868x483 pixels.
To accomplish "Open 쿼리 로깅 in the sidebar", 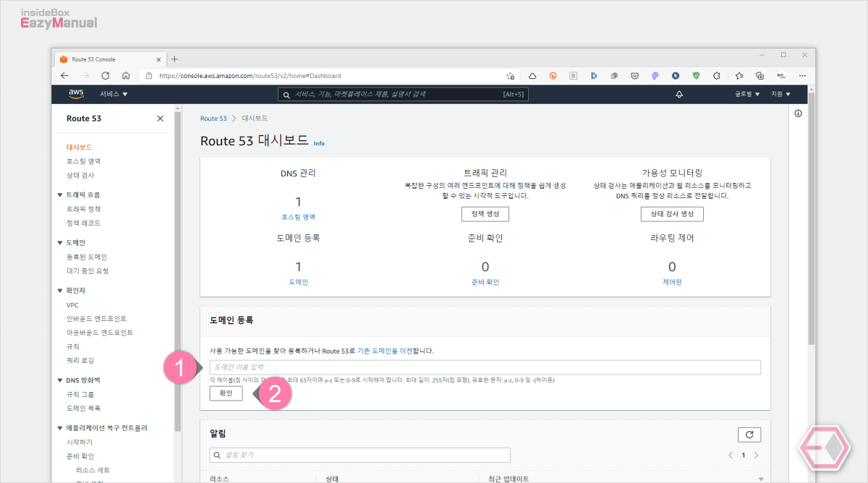I will point(80,360).
